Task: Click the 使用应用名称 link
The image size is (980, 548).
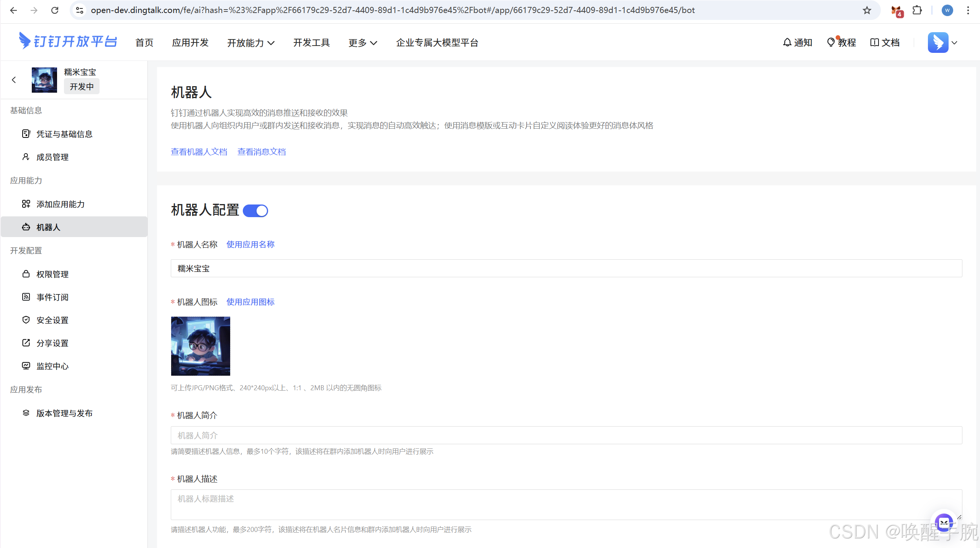Action: (250, 244)
